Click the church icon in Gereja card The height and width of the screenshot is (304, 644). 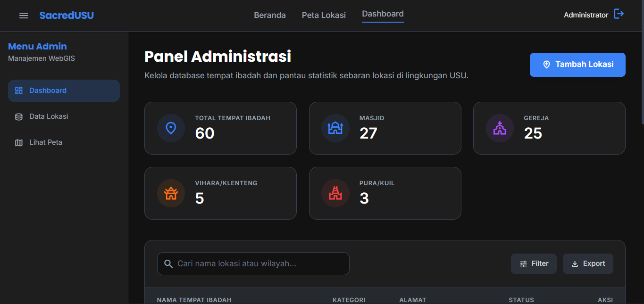click(500, 128)
